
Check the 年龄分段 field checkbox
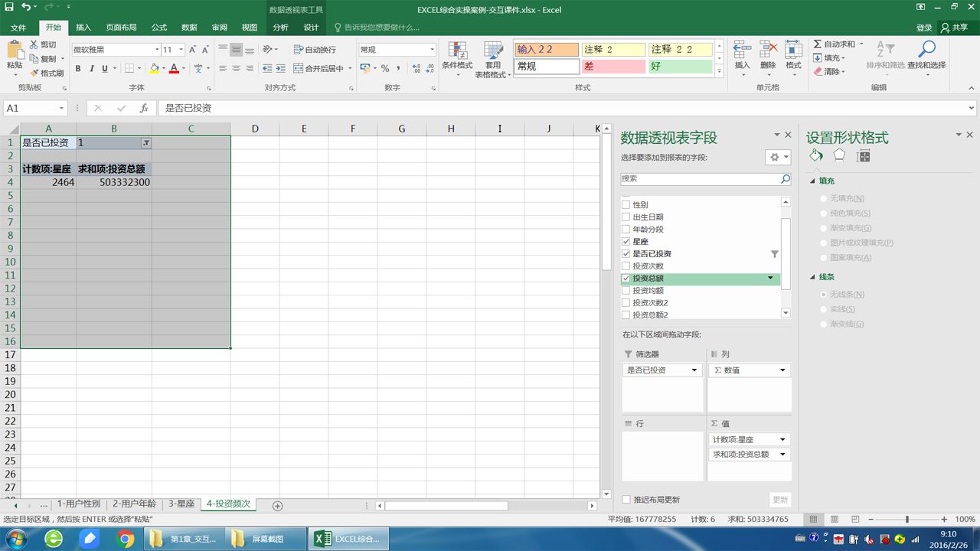(x=626, y=230)
